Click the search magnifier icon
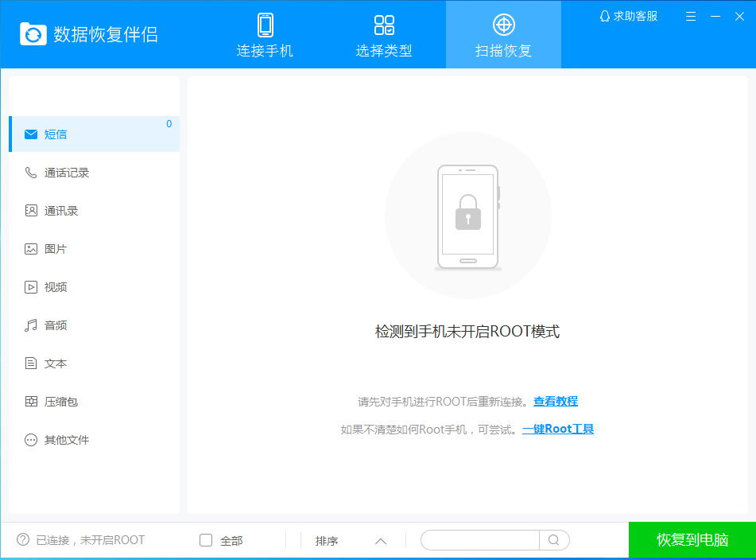The width and height of the screenshot is (756, 560). [554, 541]
